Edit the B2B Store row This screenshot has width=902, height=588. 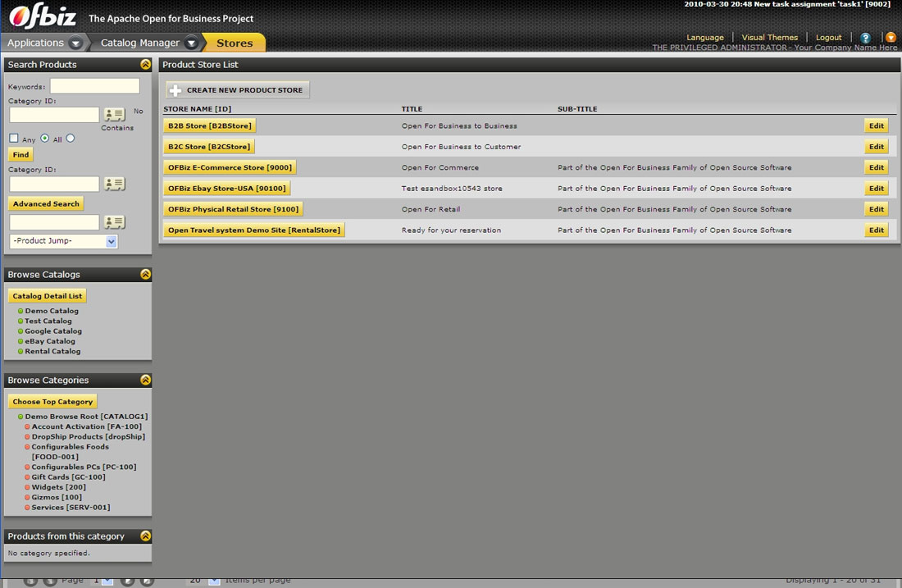(876, 126)
